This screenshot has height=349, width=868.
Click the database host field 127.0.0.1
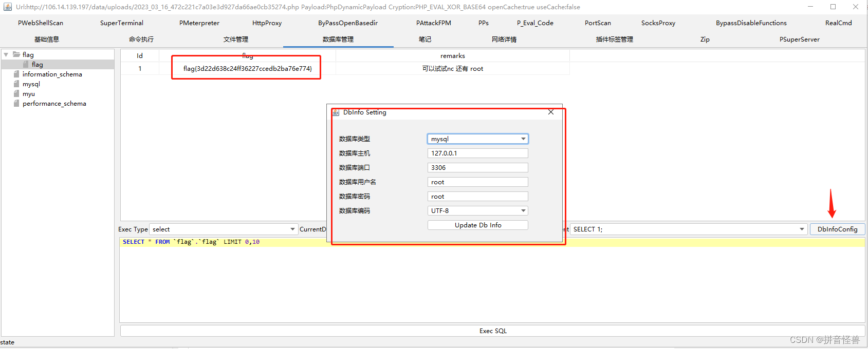tap(478, 153)
